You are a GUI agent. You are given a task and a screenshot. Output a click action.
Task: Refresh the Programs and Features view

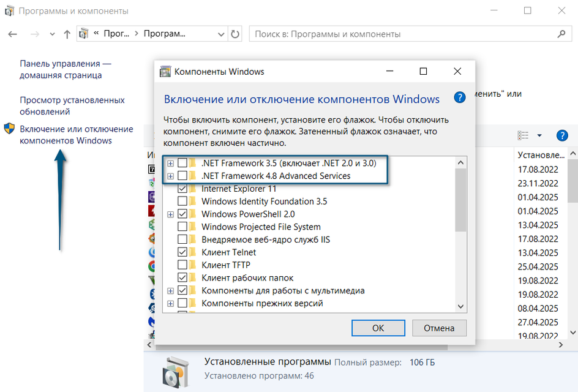click(x=235, y=34)
